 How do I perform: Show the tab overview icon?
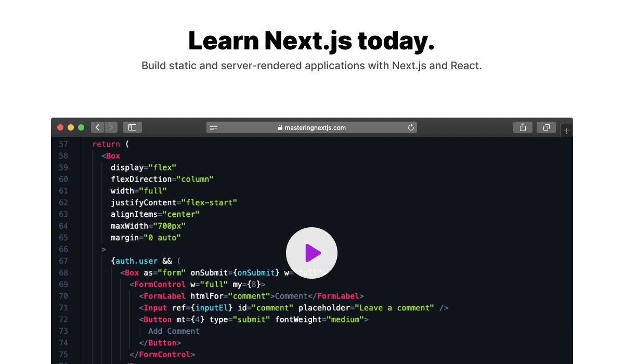click(546, 127)
